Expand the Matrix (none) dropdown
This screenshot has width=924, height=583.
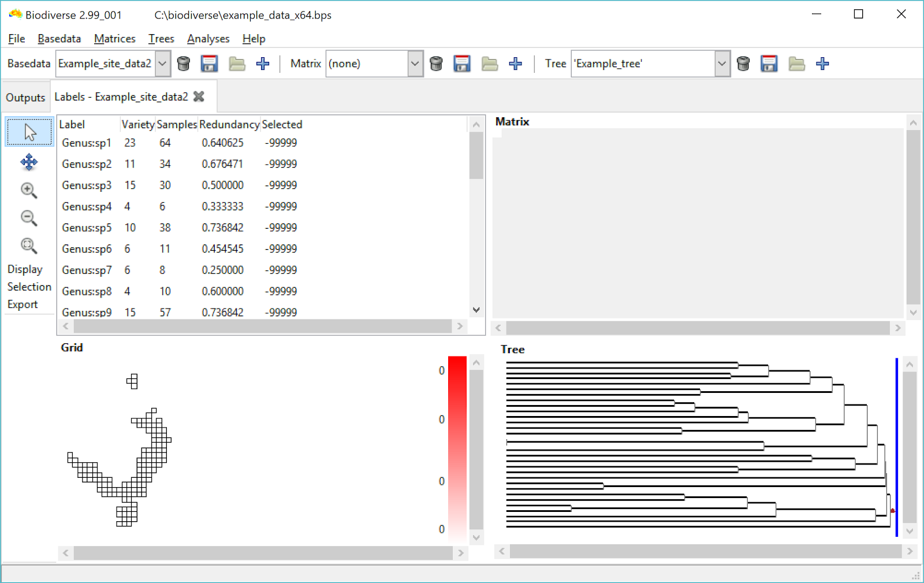[415, 64]
